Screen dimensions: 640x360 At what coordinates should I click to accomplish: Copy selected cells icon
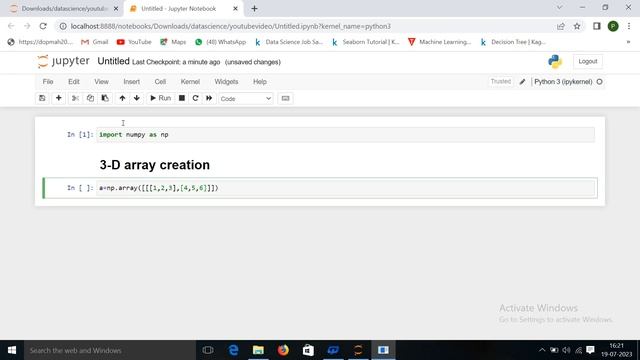pos(90,98)
